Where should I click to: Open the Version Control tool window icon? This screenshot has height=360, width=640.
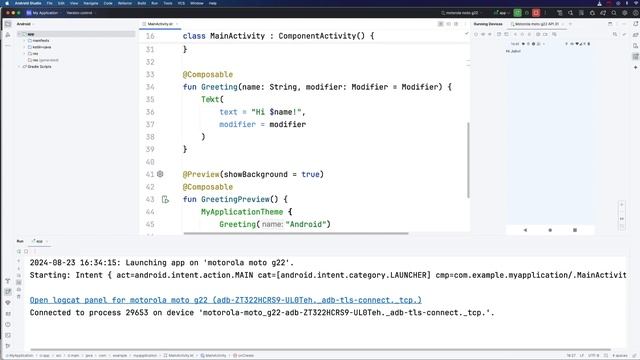tap(8, 346)
